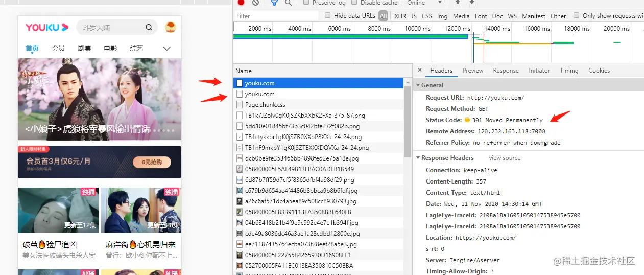Enable Hide data URLs checkbox
The width and height of the screenshot is (644, 275).
point(328,16)
